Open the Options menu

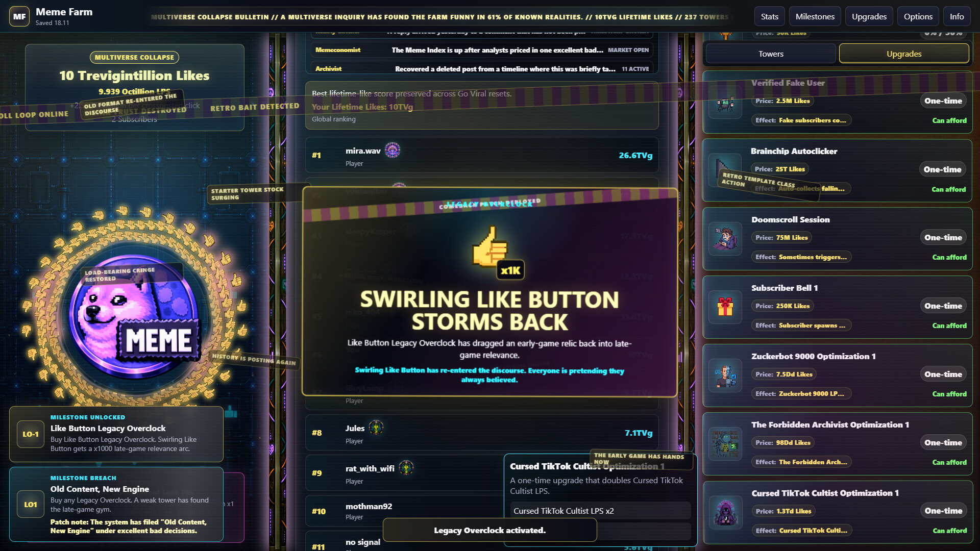pos(918,17)
